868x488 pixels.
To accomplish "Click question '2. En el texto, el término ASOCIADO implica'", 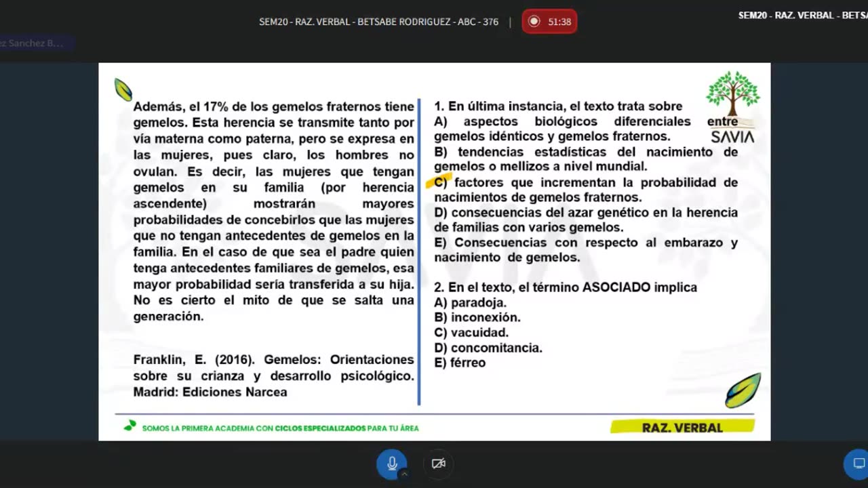I will [x=566, y=287].
